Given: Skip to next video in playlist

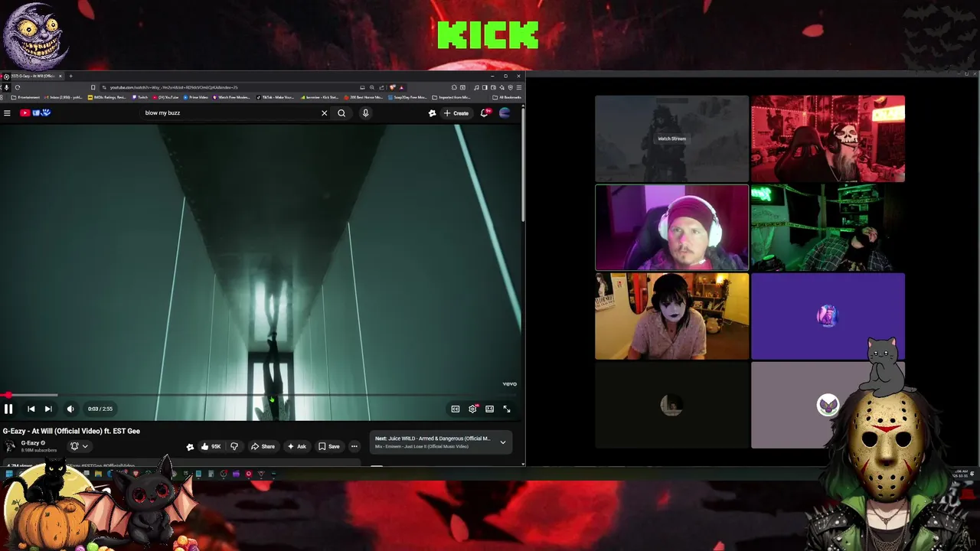Looking at the screenshot, I should (x=48, y=409).
